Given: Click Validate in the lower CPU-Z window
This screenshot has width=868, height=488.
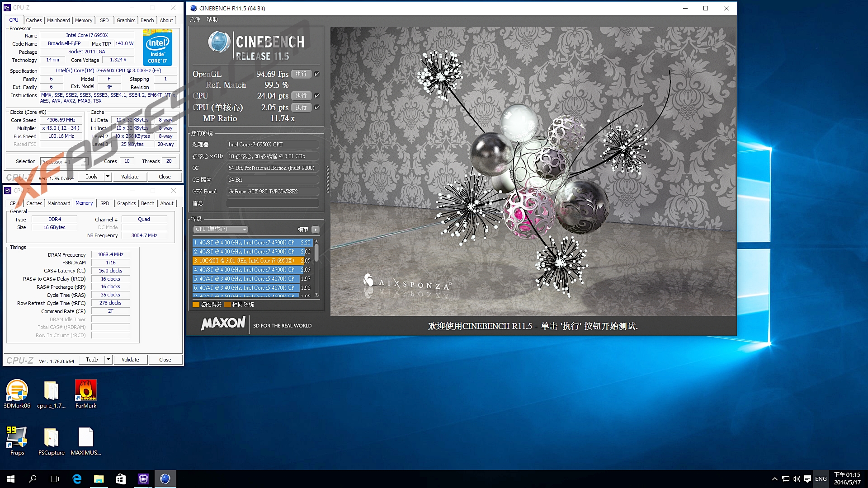Looking at the screenshot, I should pos(130,360).
